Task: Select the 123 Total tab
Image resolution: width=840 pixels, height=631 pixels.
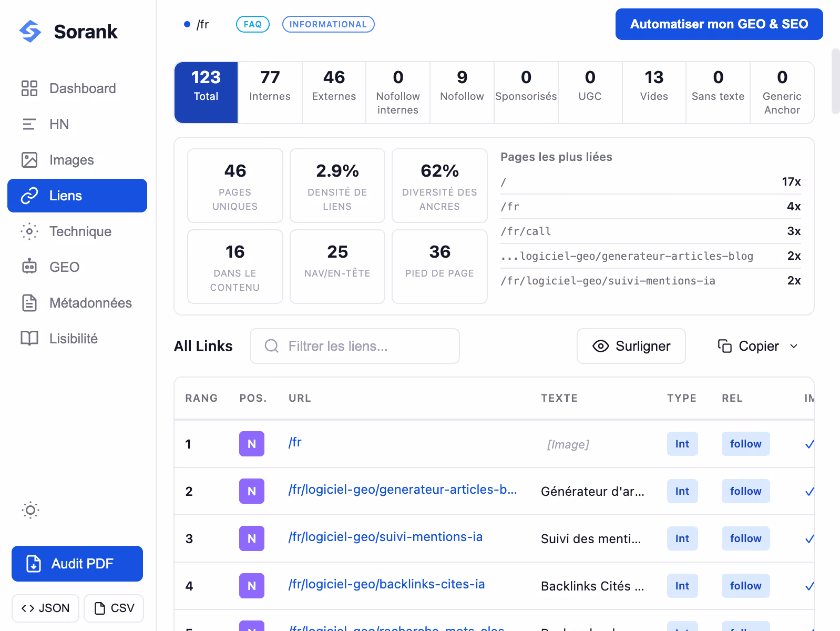Action: pyautogui.click(x=206, y=93)
